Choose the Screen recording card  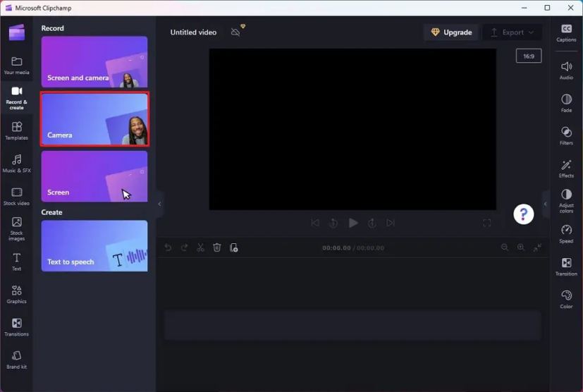(x=94, y=176)
